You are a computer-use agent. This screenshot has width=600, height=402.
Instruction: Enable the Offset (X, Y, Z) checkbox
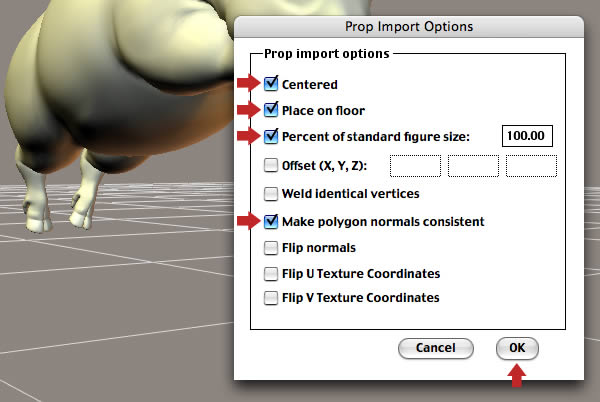click(x=271, y=165)
